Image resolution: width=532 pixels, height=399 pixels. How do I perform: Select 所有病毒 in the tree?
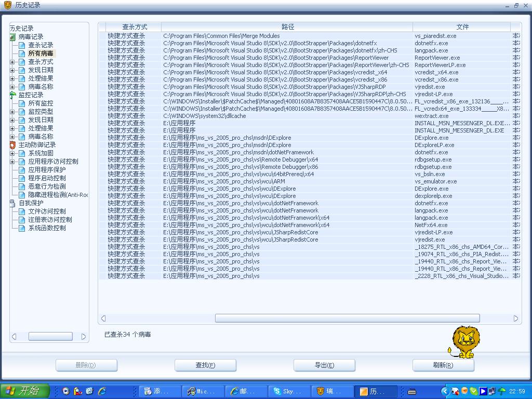(41, 54)
